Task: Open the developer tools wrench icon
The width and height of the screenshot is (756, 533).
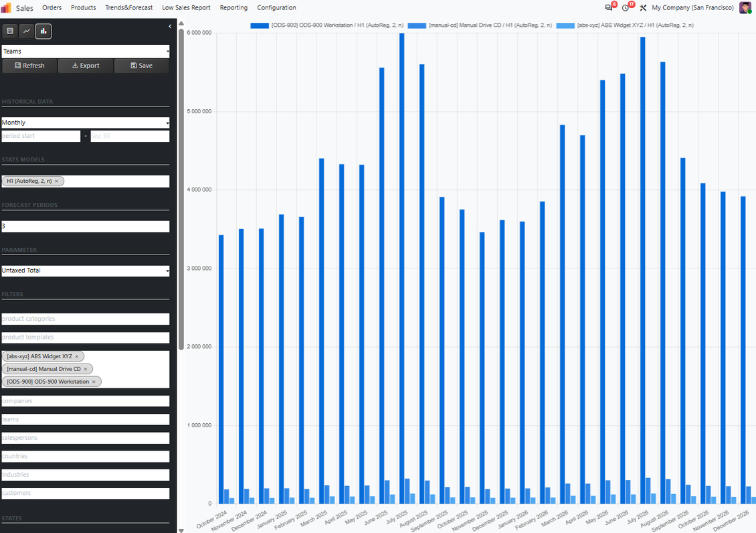Action: coord(643,8)
